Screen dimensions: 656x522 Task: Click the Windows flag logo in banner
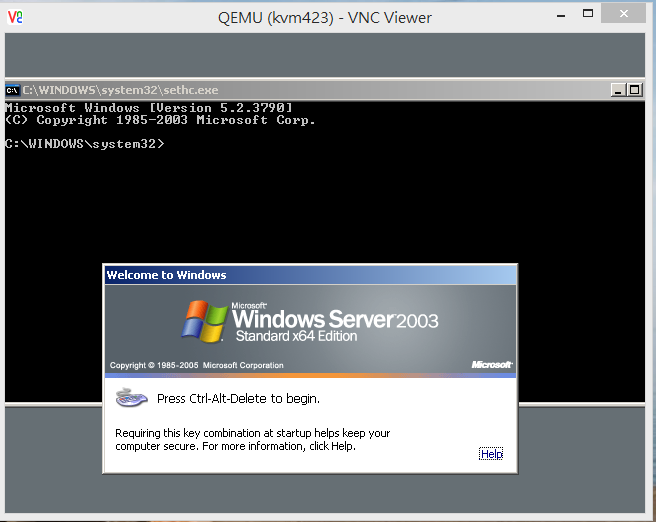(204, 321)
